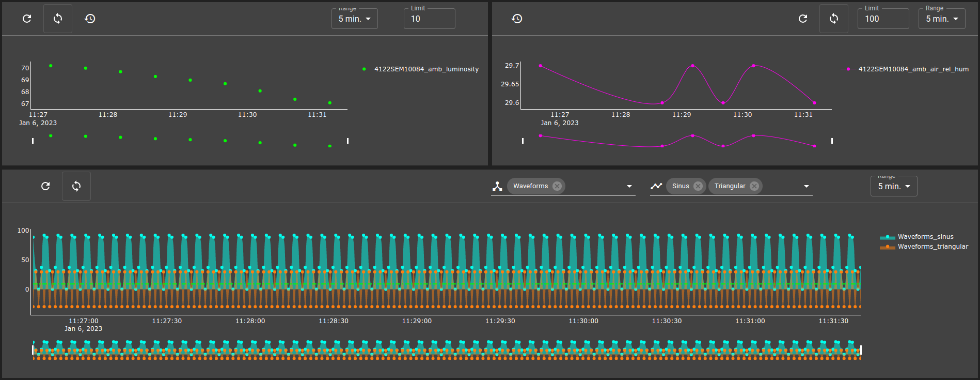Open the Range 5 min. dropdown in the Waveforms panel

pos(894,186)
